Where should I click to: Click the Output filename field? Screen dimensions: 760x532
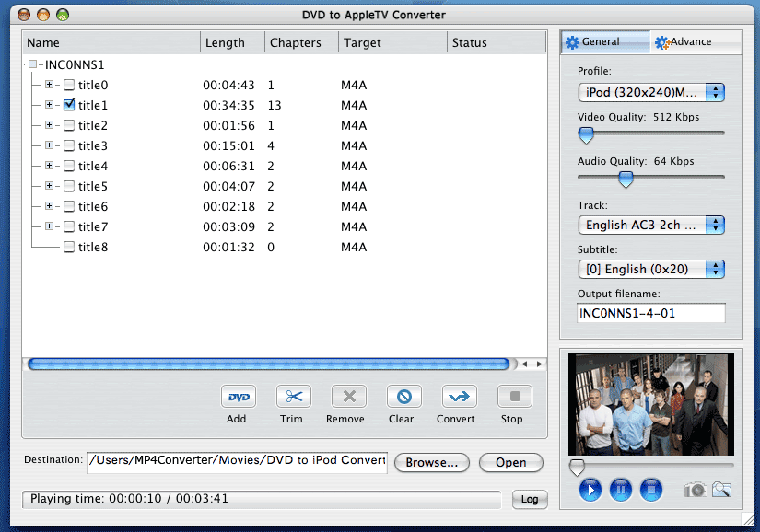[x=651, y=313]
